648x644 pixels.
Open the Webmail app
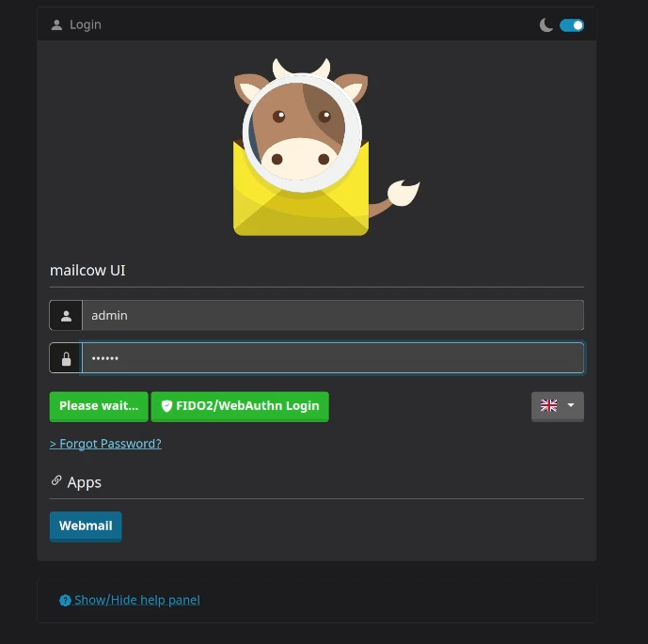86,526
